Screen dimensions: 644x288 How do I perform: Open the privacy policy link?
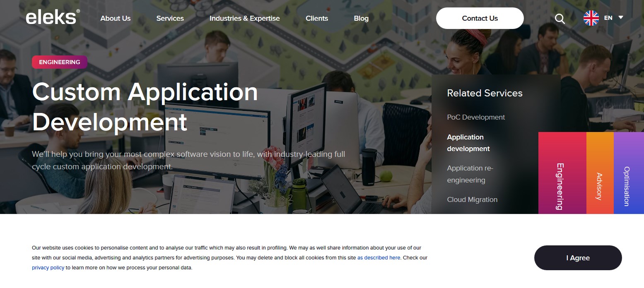tap(48, 268)
